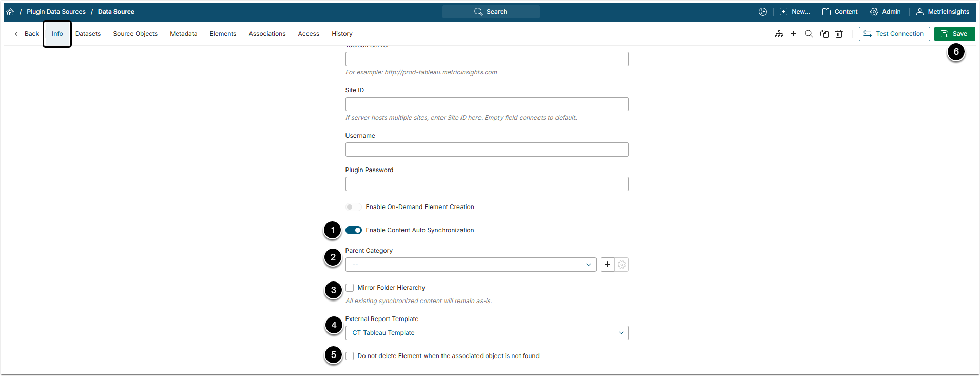980x376 pixels.
Task: Click into the Username input field
Action: click(487, 149)
